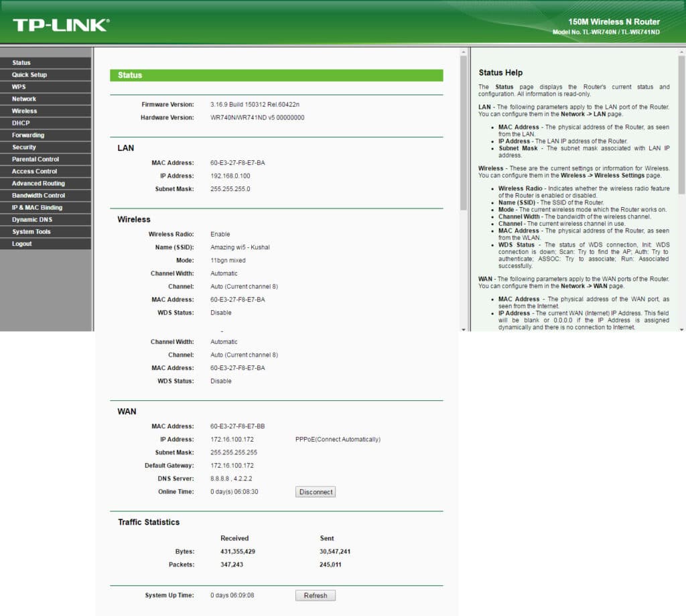Screen dimensions: 686x616
Task: Click system up time 0 days 06:09:08
Action: (232, 595)
